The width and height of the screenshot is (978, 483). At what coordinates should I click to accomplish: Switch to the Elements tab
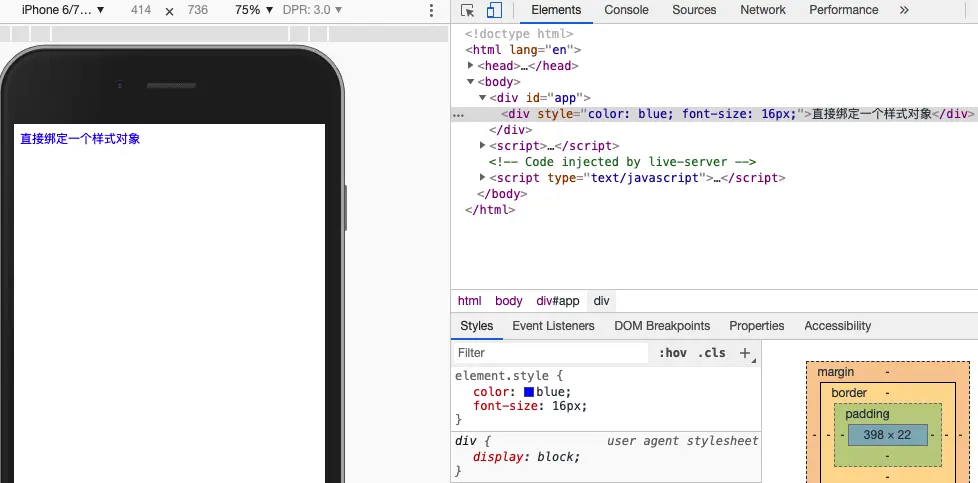pos(556,10)
